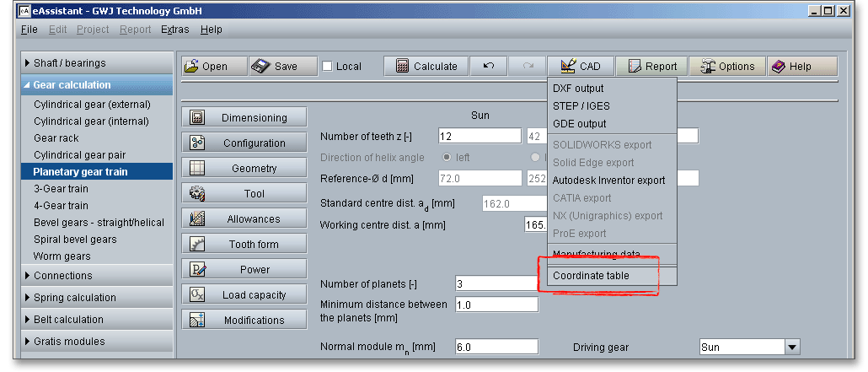Open the Options settings button
Image resolution: width=868 pixels, height=372 pixels.
(726, 67)
